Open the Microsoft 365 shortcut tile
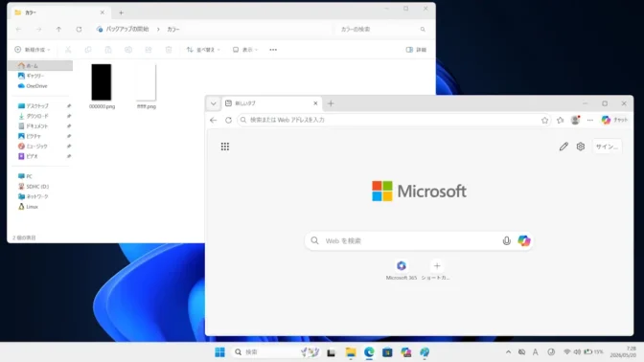This screenshot has width=644, height=362. (x=402, y=270)
